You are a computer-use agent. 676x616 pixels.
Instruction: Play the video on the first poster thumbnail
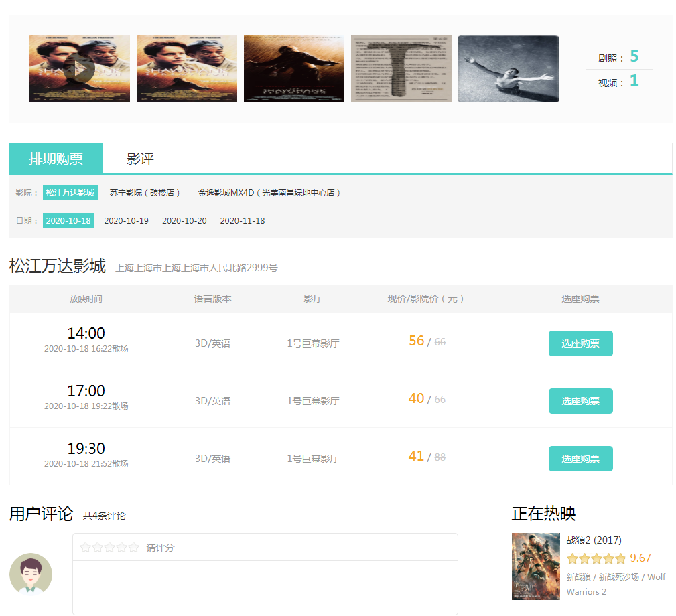pyautogui.click(x=79, y=69)
